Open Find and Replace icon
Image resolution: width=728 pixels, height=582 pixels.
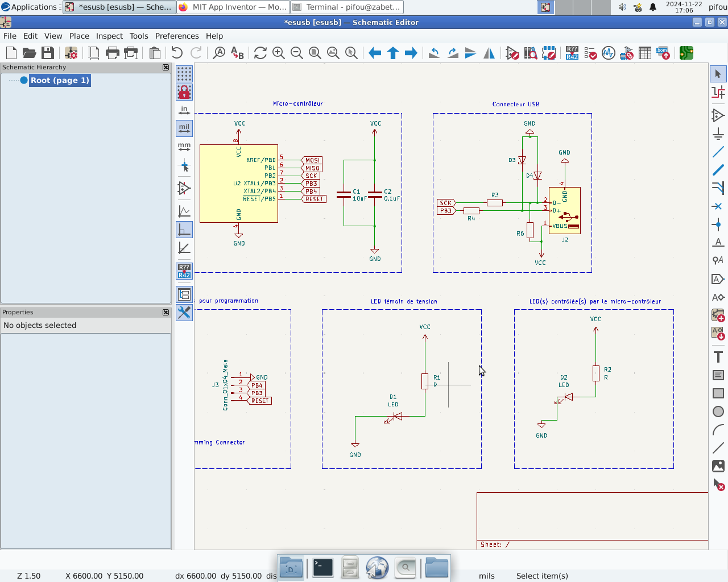coord(237,53)
